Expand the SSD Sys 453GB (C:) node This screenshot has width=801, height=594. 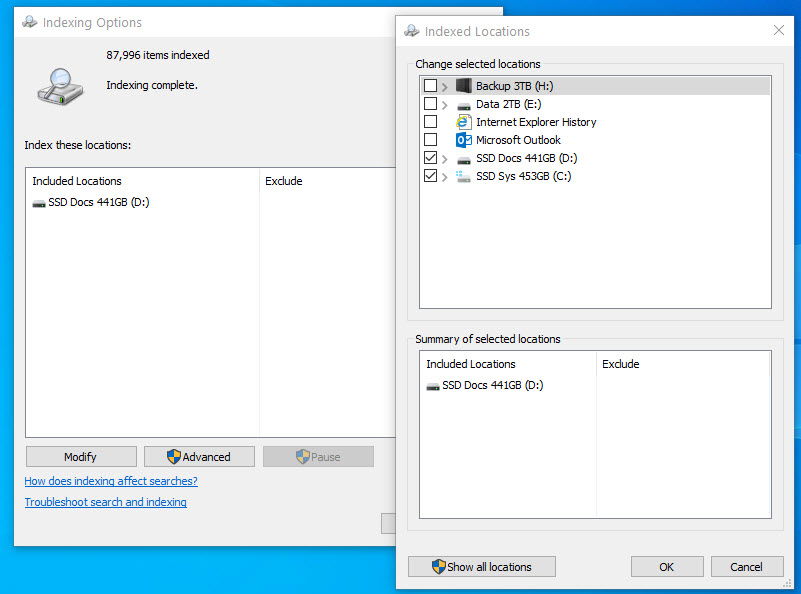click(444, 177)
